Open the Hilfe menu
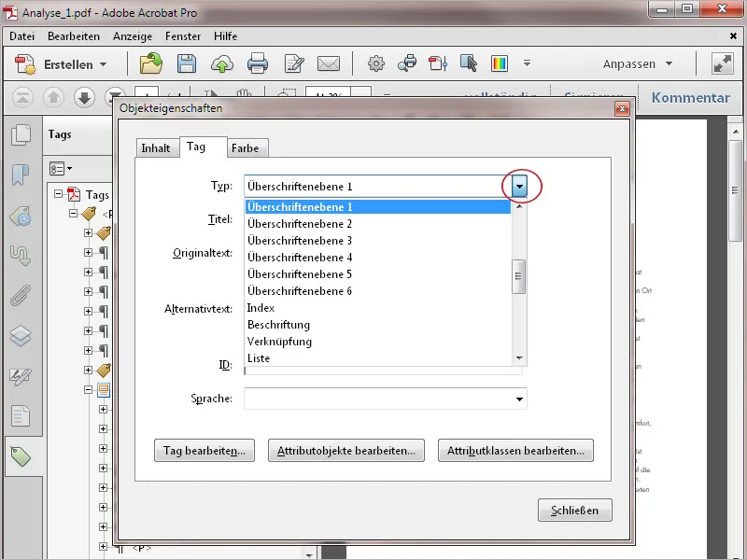The width and height of the screenshot is (747, 560). [225, 36]
